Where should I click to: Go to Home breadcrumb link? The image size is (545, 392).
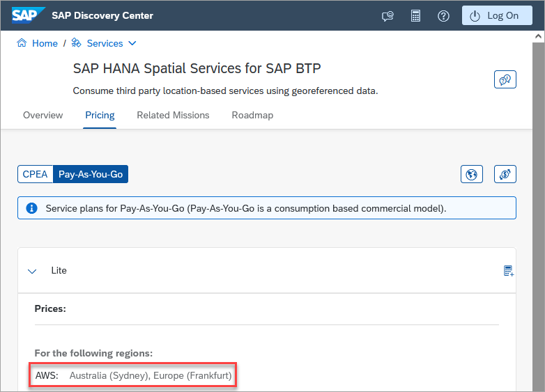coord(45,43)
